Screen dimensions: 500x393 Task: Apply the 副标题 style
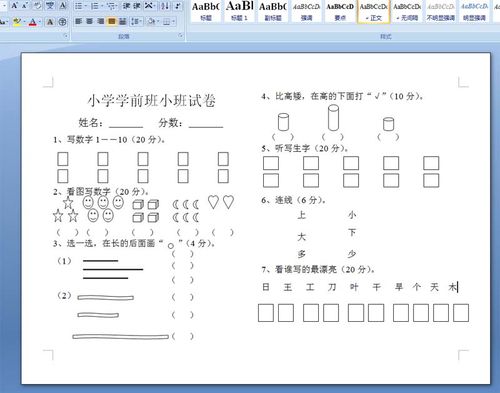(273, 11)
